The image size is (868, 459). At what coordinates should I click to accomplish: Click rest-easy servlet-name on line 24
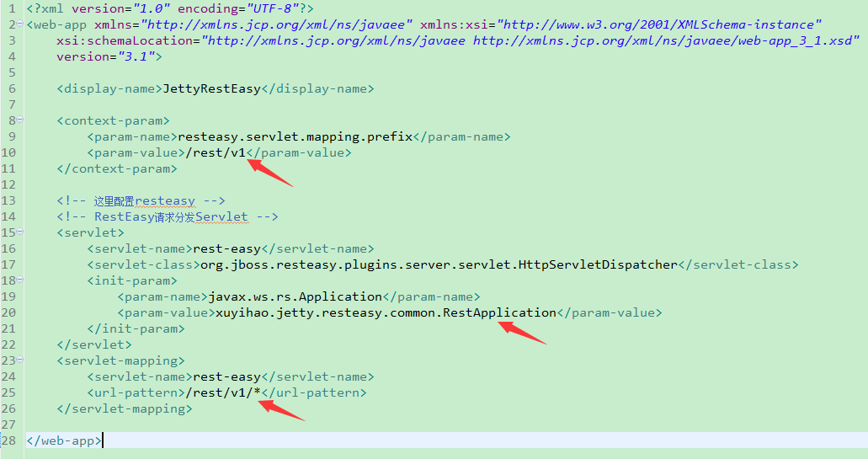227,376
